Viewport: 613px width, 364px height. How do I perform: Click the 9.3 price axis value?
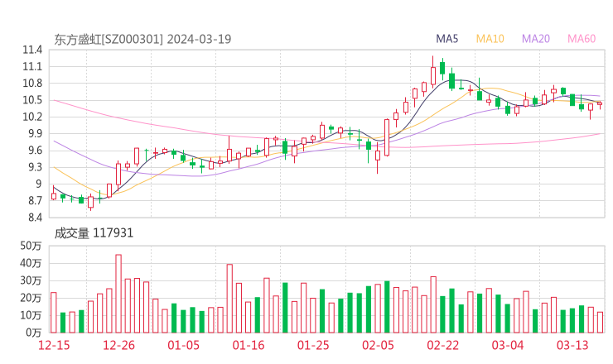tap(35, 167)
